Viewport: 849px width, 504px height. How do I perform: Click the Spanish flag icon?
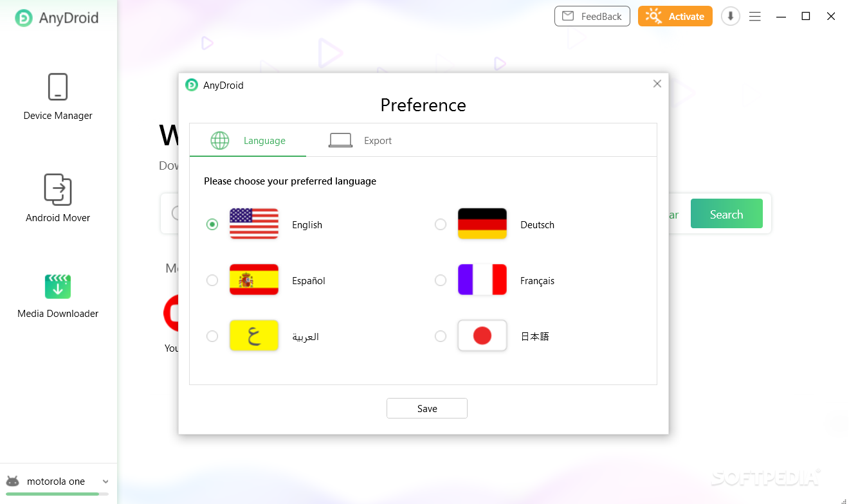254,280
